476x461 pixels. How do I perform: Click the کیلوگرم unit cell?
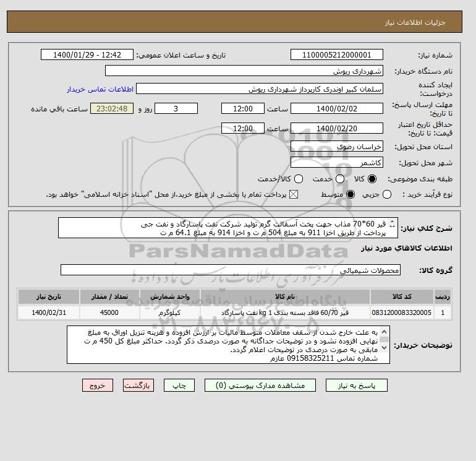[170, 312]
